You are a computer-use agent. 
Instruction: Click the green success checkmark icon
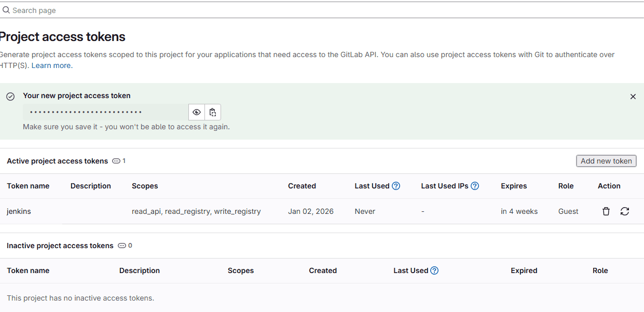click(10, 97)
